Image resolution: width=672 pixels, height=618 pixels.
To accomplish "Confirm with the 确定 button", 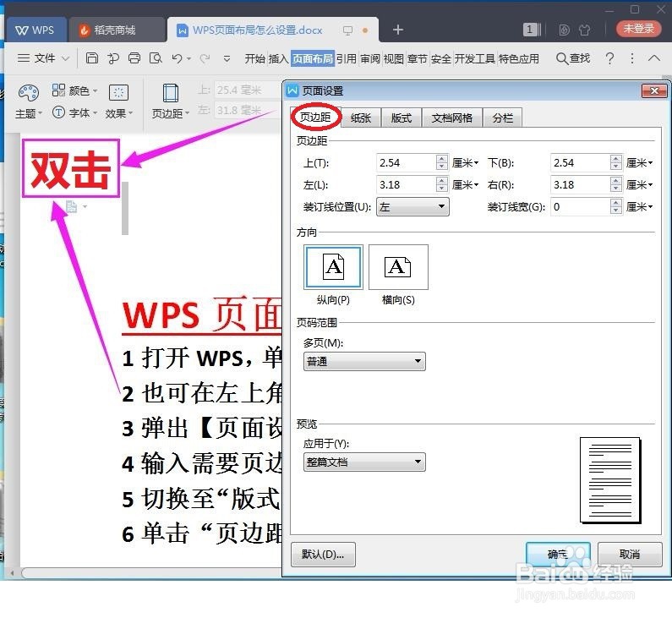I will point(558,554).
